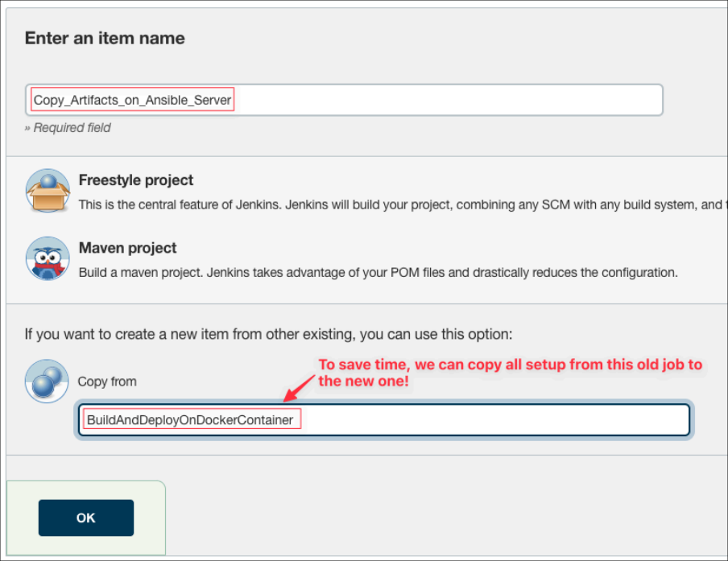Click the Freestyle project box icon

point(48,190)
